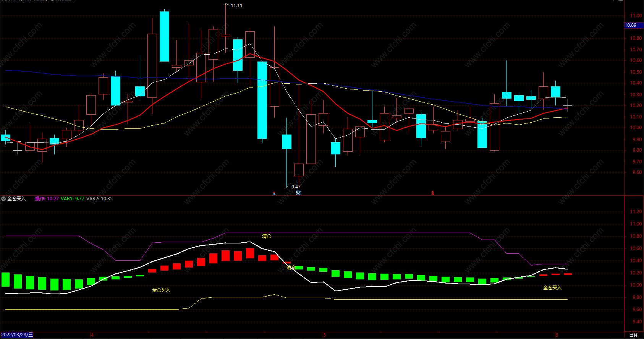
Task: Expand the 全仓买入 indicator dropdown arrow
Action: (3, 199)
